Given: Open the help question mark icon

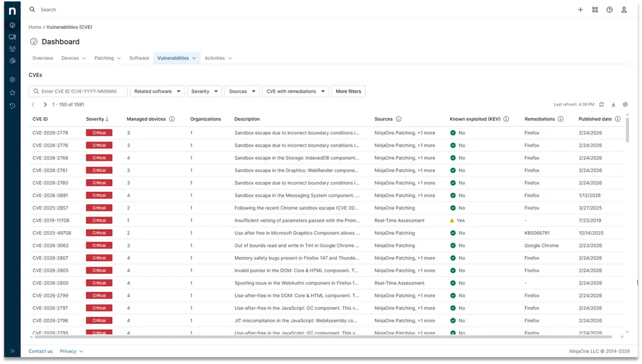Looking at the screenshot, I should point(609,10).
